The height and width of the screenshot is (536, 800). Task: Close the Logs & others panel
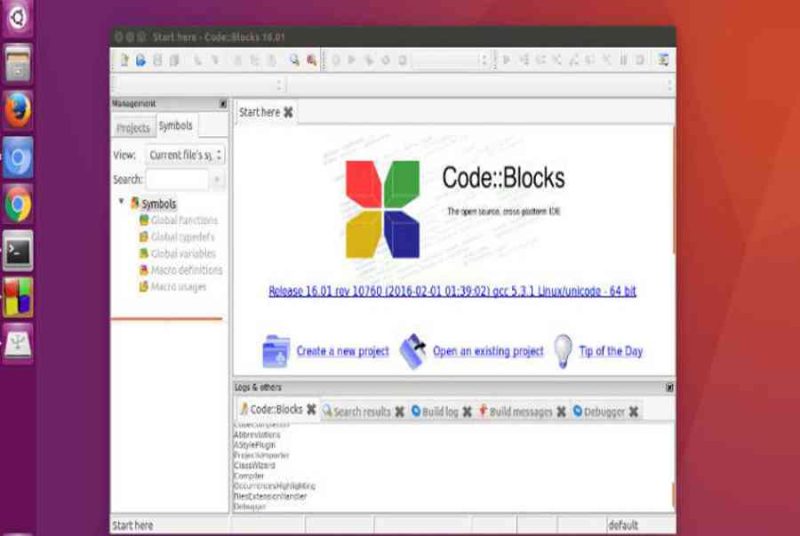[x=669, y=388]
